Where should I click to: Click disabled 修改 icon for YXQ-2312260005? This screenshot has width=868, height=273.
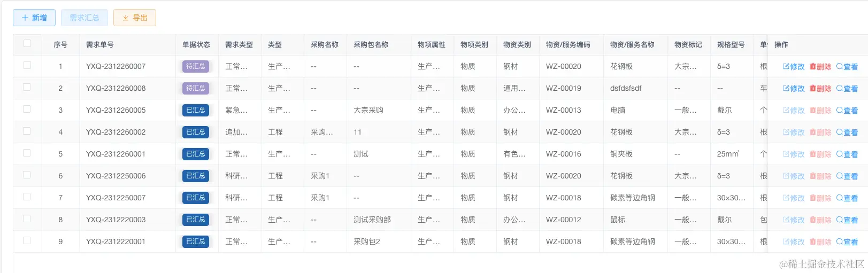pos(794,111)
